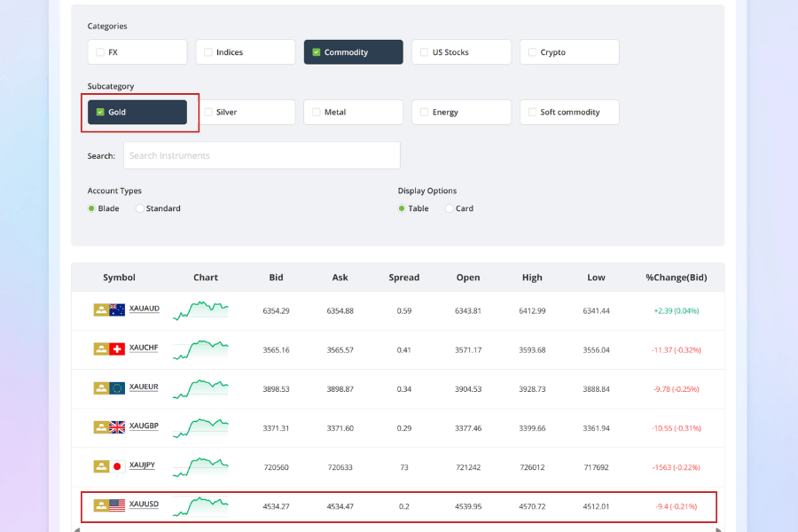Open the XAUAUD mini chart
The width and height of the screenshot is (798, 532).
tap(200, 310)
